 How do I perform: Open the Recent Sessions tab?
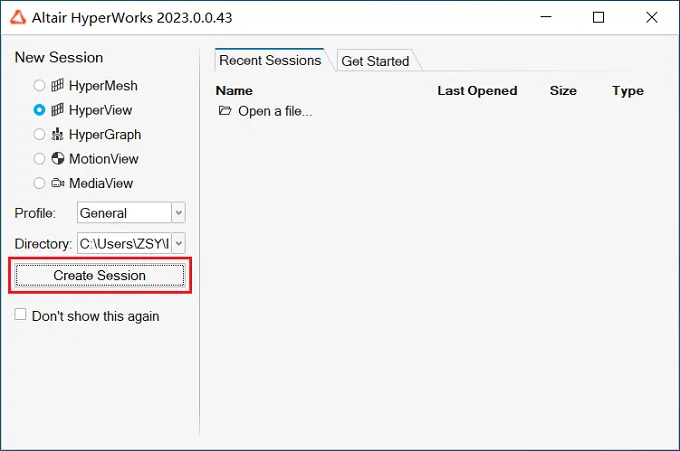point(270,60)
